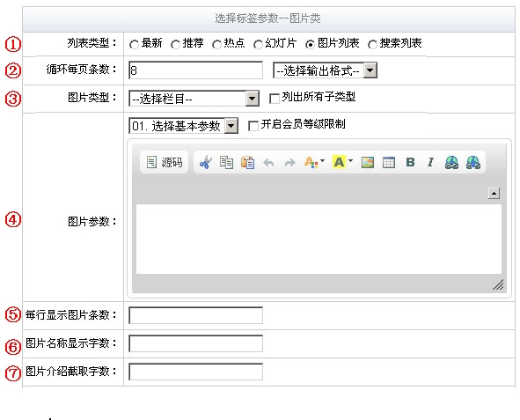The width and height of the screenshot is (520, 420).
Task: Open the 选择栏目 dropdown
Action: (194, 99)
